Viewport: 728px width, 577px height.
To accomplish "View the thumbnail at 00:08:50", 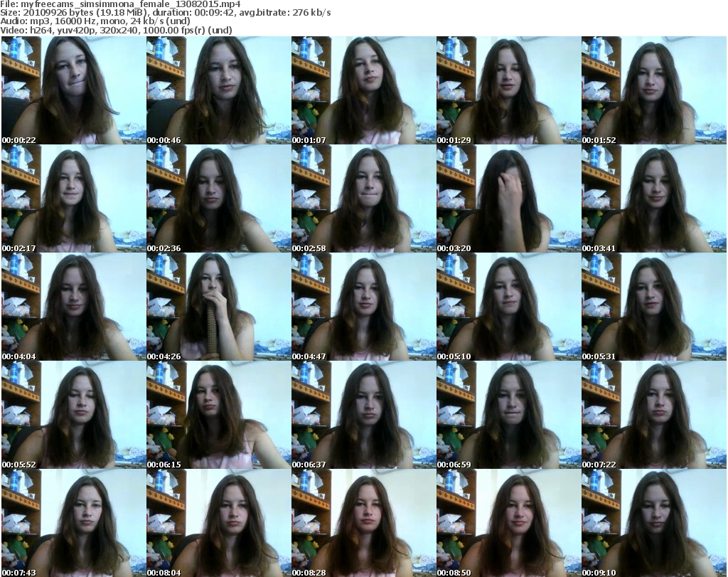I will pyautogui.click(x=508, y=523).
